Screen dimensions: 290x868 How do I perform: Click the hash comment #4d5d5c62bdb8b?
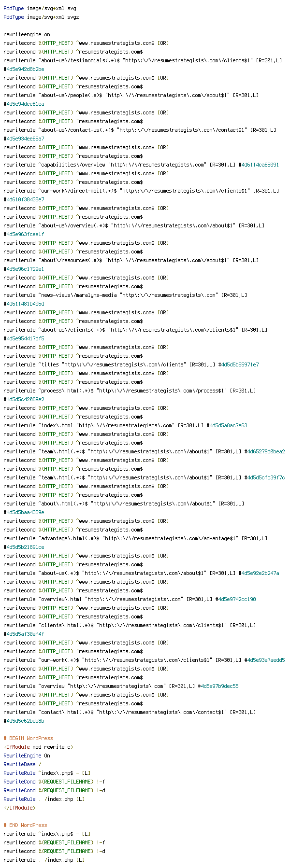point(24,721)
